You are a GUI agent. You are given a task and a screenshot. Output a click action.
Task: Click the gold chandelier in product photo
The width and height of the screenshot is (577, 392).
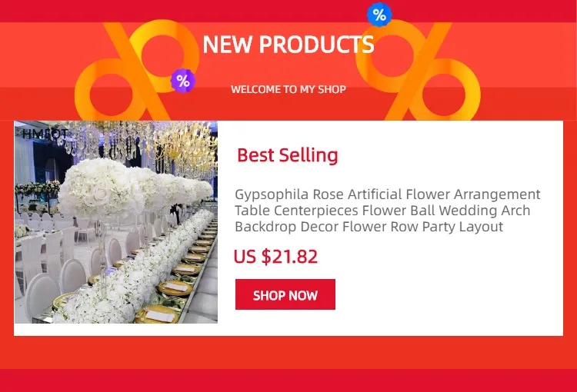[188, 145]
